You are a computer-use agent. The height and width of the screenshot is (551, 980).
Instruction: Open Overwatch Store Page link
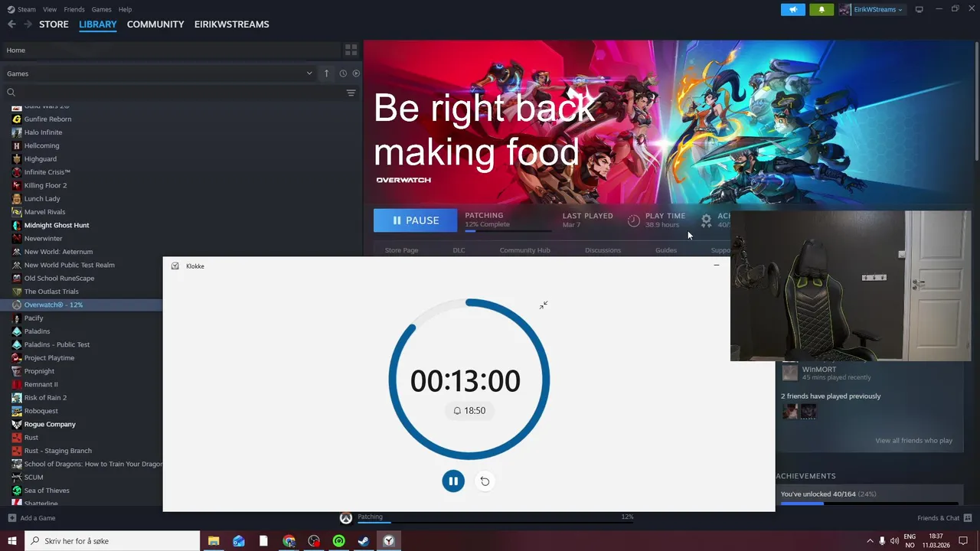(x=401, y=250)
